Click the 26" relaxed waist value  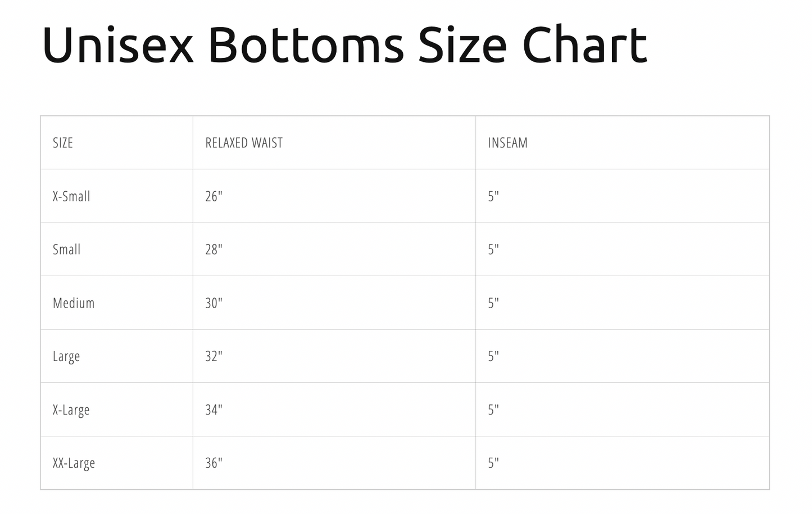point(214,196)
